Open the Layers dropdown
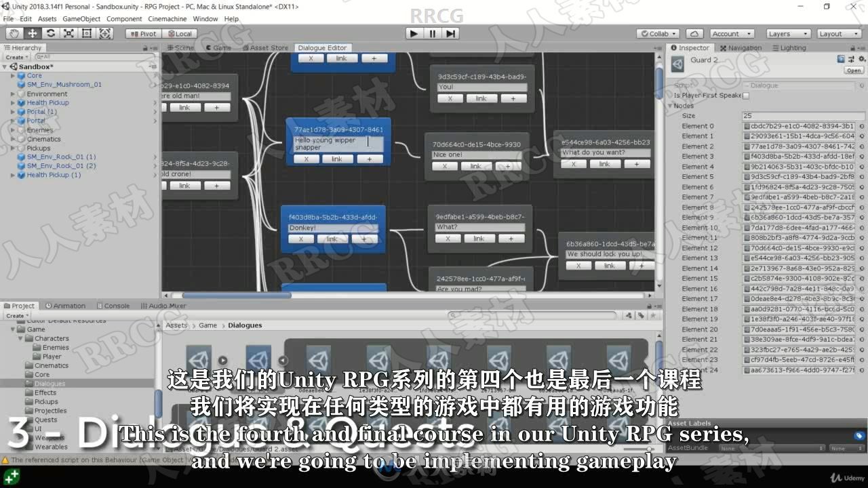 tap(788, 34)
